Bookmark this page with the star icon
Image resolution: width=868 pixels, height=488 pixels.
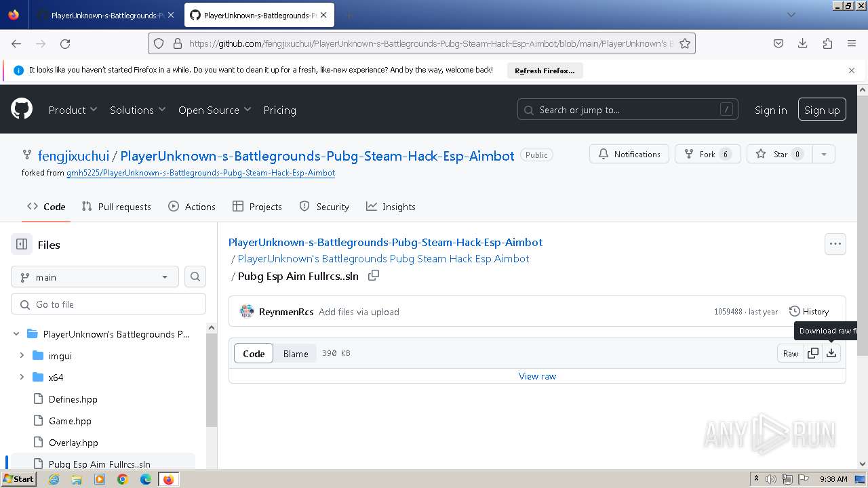point(685,43)
